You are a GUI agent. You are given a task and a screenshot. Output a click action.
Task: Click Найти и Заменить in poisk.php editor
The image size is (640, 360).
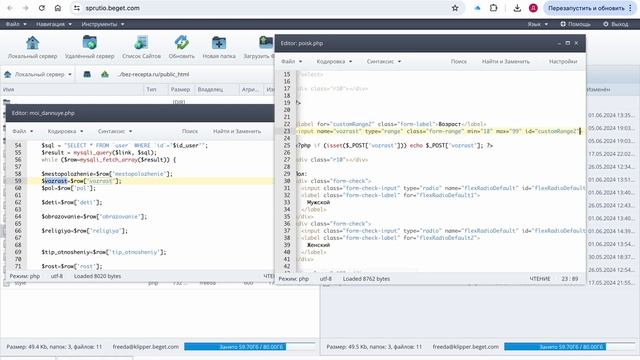point(506,61)
